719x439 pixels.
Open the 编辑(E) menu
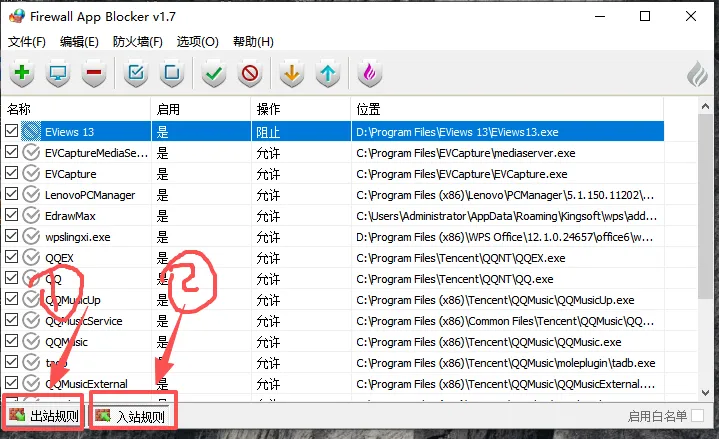(79, 42)
